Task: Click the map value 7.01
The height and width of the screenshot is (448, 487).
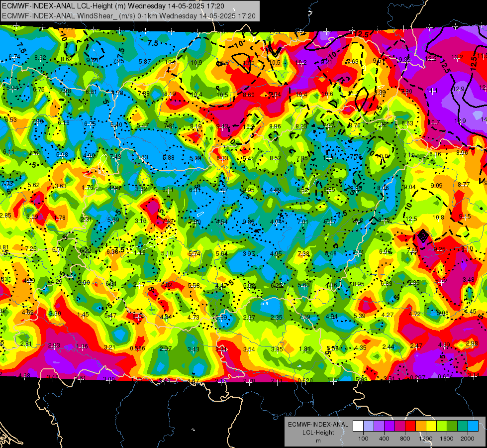Action: point(302,222)
